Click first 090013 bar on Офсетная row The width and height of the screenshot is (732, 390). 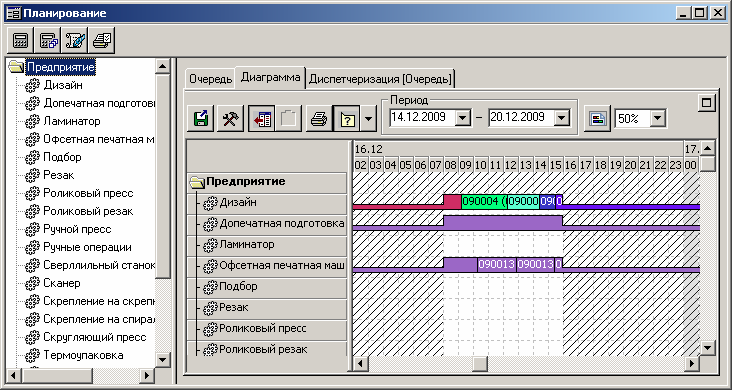pyautogui.click(x=497, y=264)
